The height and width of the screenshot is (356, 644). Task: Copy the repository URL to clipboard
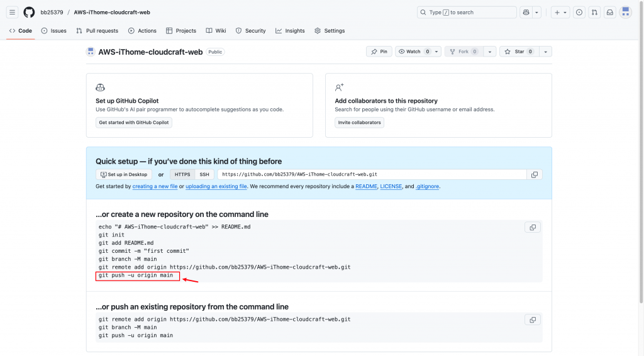tap(535, 174)
